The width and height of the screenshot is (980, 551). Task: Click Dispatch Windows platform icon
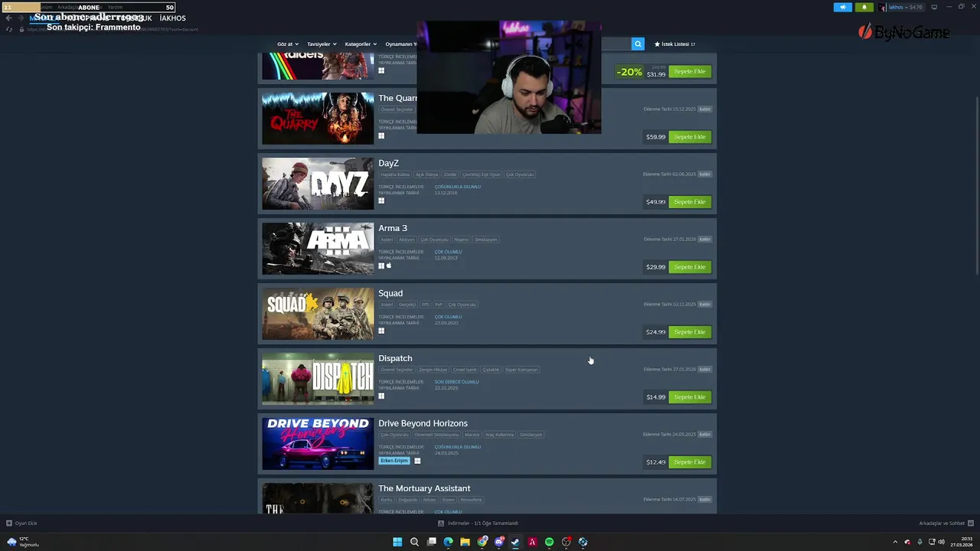click(x=381, y=396)
